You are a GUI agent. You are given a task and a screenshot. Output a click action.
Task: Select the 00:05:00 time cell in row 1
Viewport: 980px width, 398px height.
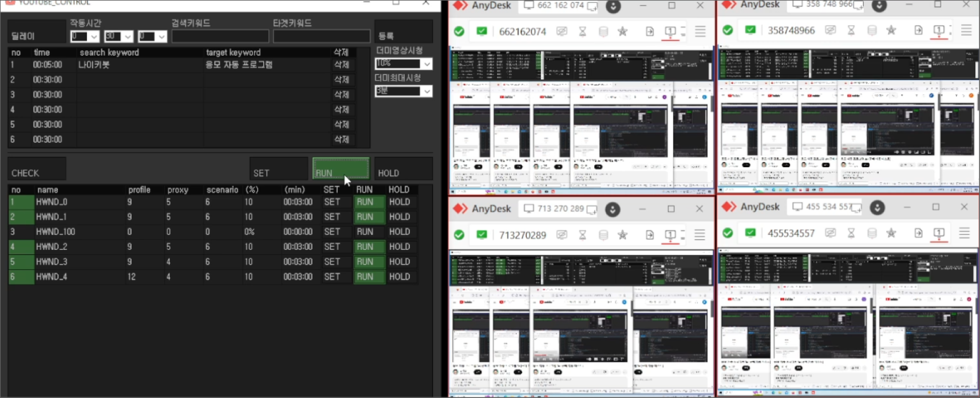53,65
